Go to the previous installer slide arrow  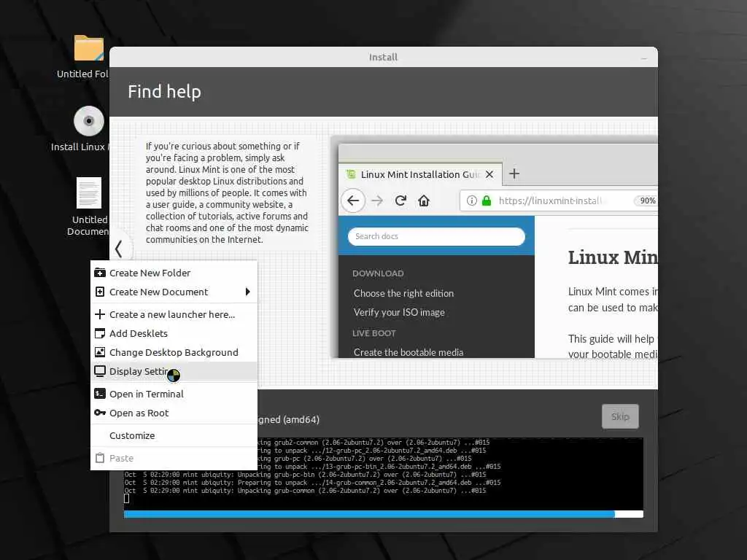(119, 249)
